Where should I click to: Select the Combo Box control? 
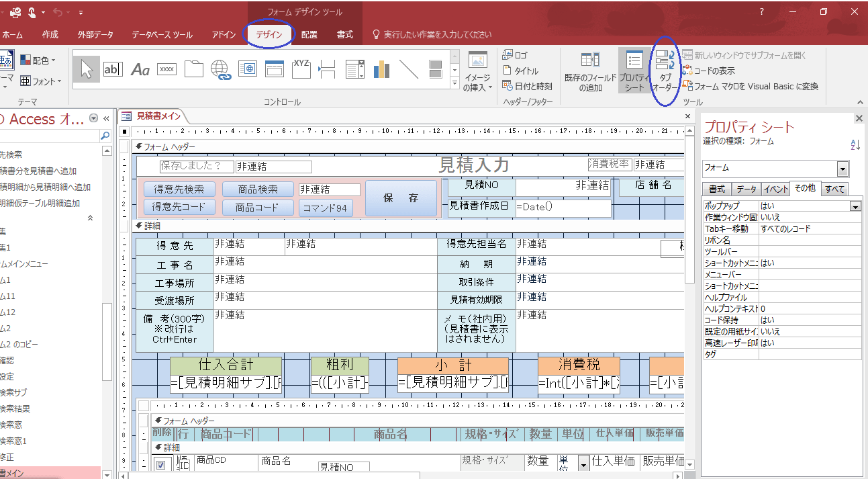point(354,69)
